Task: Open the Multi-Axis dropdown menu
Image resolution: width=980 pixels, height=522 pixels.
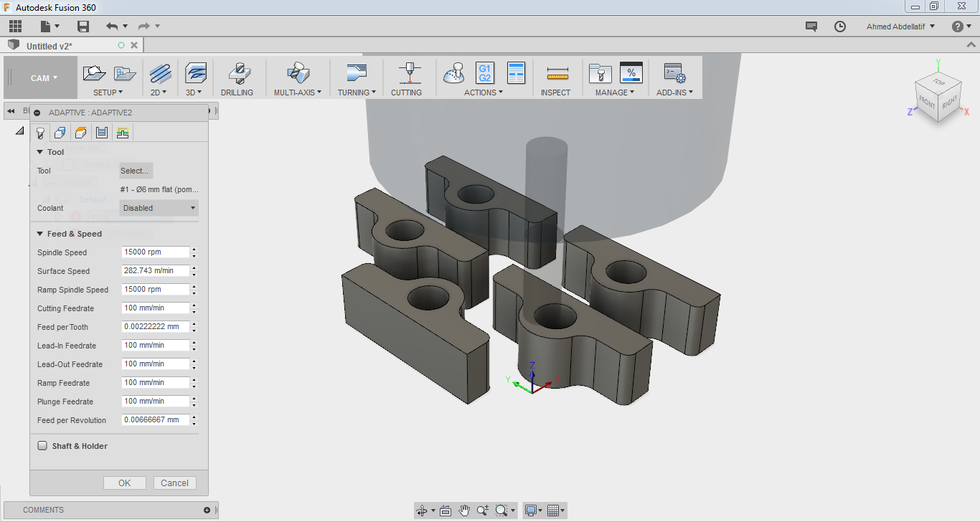Action: (x=298, y=92)
